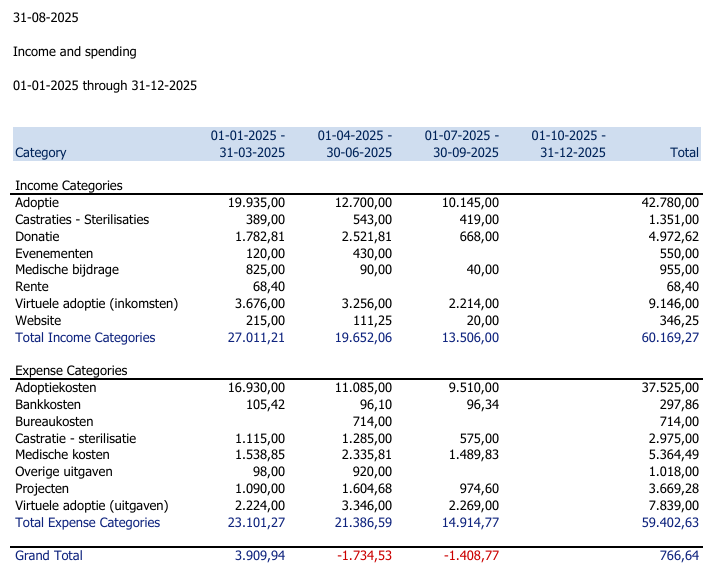Click the Category column header
The width and height of the screenshot is (715, 575).
[41, 152]
